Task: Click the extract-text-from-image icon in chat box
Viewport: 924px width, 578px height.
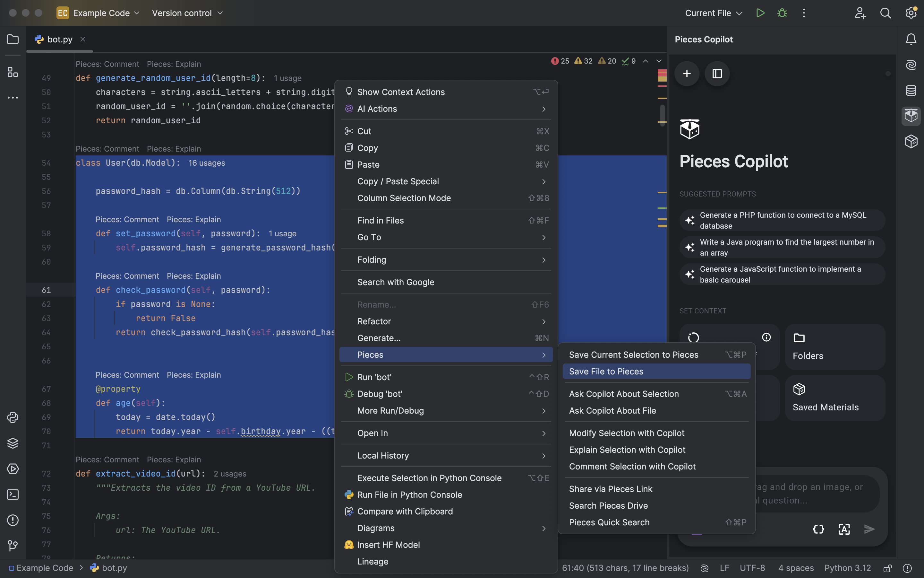Action: coord(844,529)
